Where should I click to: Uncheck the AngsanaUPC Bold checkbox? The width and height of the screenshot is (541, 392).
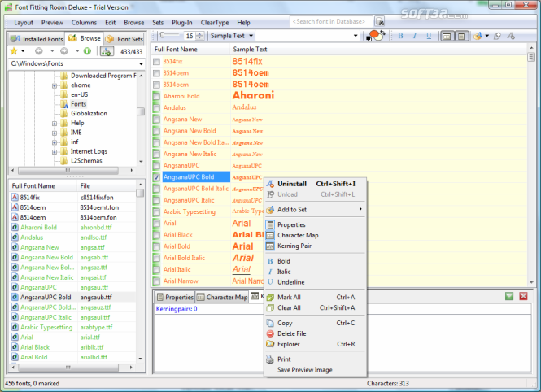(157, 177)
